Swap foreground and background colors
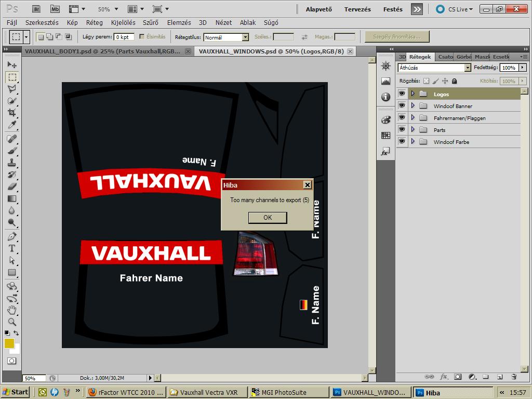This screenshot has height=399, width=532. 16,333
